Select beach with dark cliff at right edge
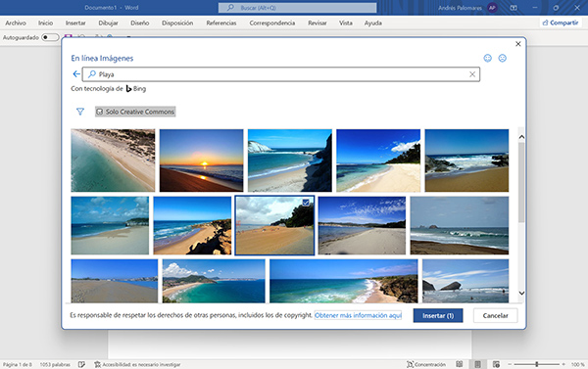Image resolution: width=588 pixels, height=369 pixels. coord(290,161)
